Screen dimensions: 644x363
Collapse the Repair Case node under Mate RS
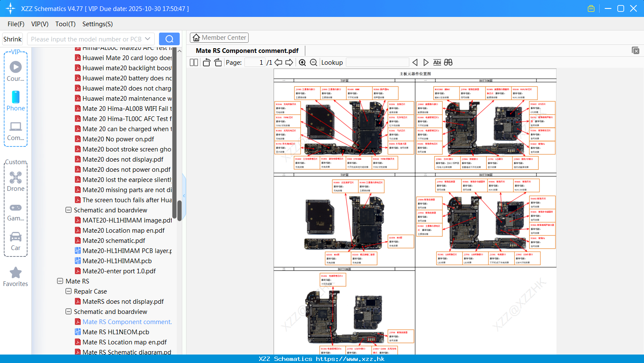[x=69, y=291]
